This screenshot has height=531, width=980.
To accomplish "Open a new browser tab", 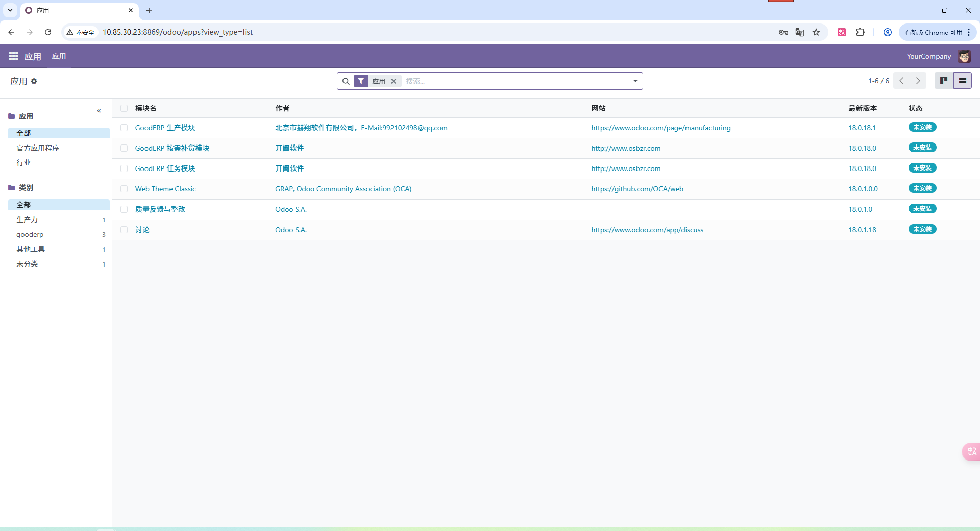I will click(149, 10).
